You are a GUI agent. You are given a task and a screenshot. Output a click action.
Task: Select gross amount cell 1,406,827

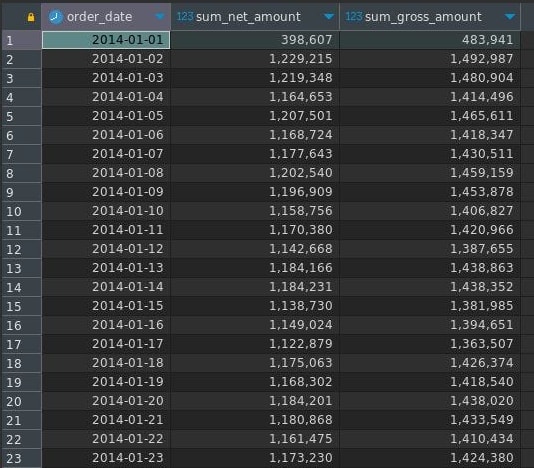coord(430,211)
